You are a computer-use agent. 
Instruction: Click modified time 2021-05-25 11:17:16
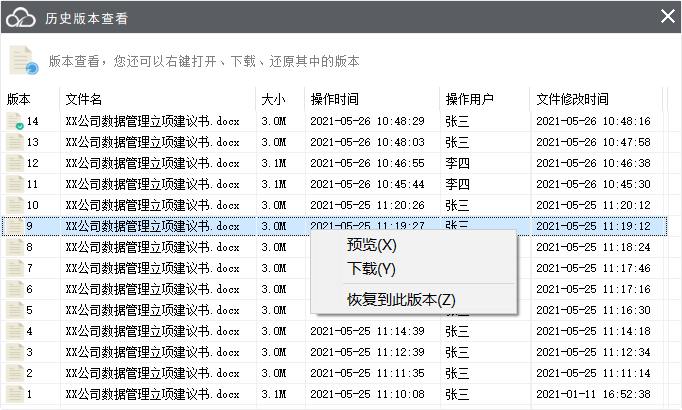click(x=593, y=289)
